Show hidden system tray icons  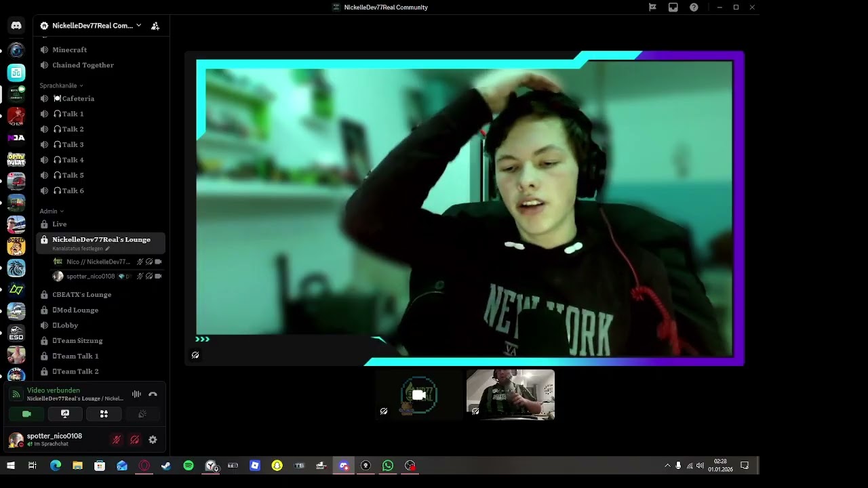pos(667,466)
